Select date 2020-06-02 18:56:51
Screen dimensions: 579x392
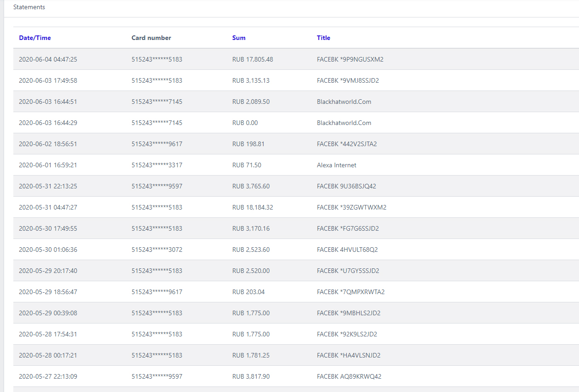[x=48, y=144]
